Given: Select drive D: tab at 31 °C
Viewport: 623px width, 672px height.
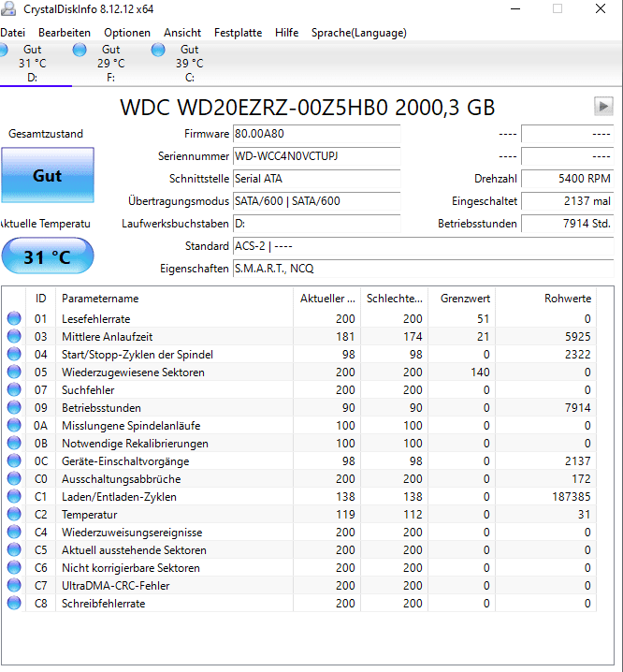Looking at the screenshot, I should pos(32,64).
